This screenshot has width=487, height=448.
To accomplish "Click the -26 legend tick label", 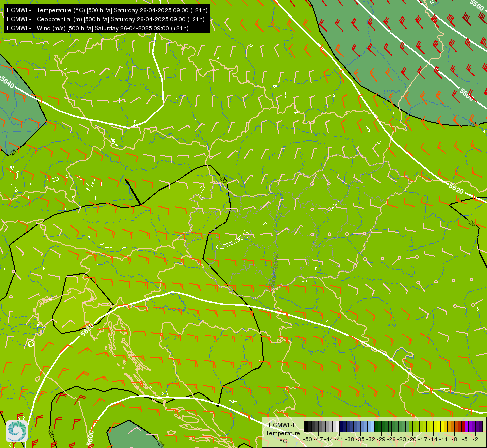I will coord(391,439).
